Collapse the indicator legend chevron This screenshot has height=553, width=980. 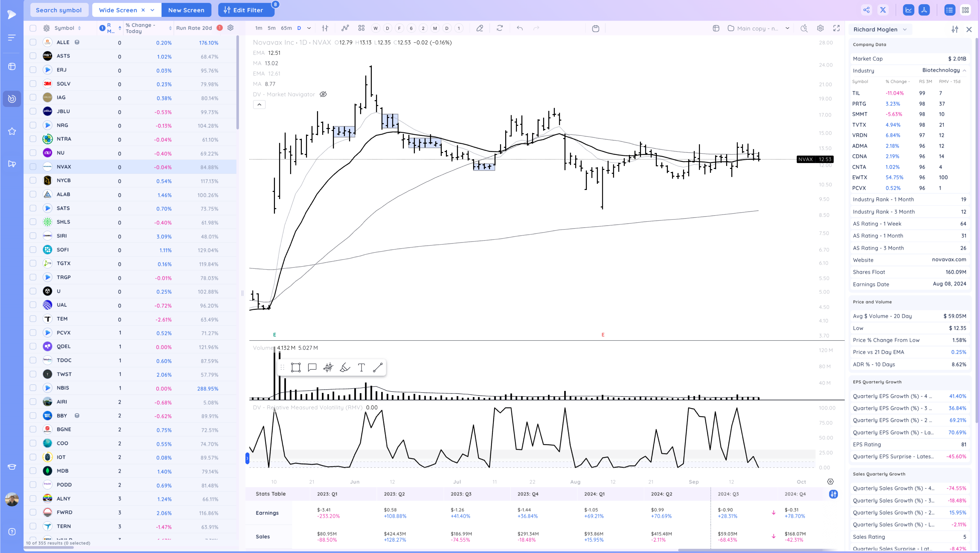[259, 105]
